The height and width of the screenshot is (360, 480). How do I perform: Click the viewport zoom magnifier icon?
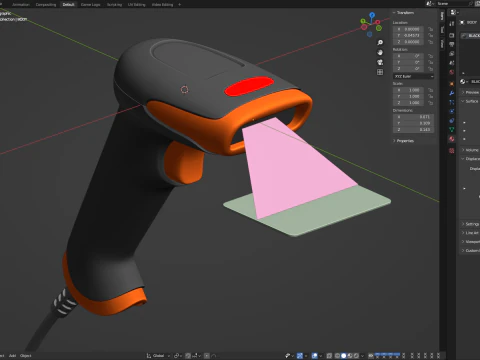[380, 42]
